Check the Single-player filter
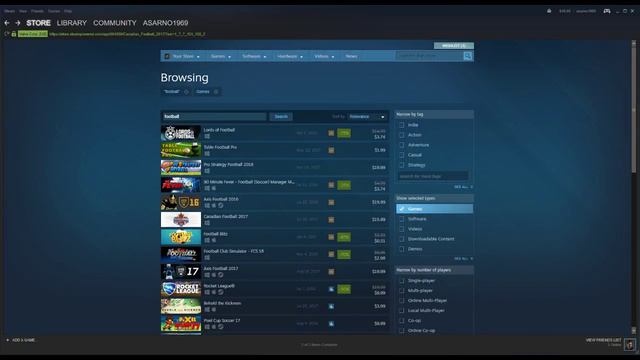 [x=402, y=281]
